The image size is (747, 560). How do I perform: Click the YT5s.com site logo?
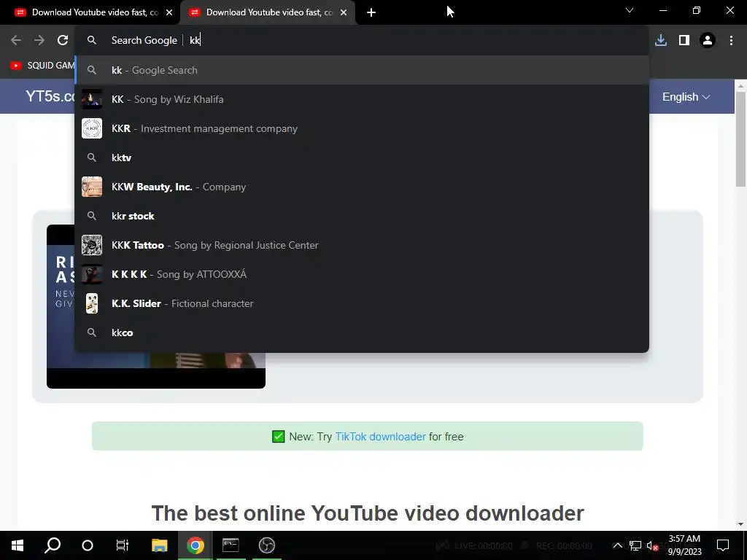point(50,96)
